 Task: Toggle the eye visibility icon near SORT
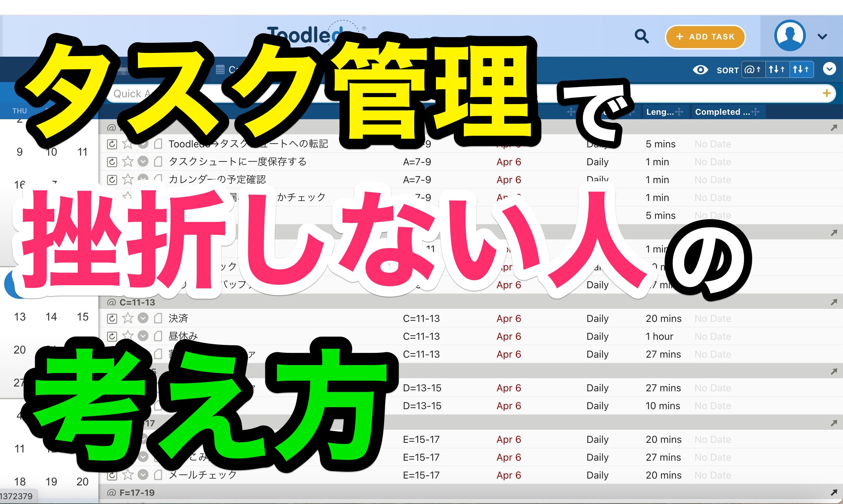pos(700,70)
